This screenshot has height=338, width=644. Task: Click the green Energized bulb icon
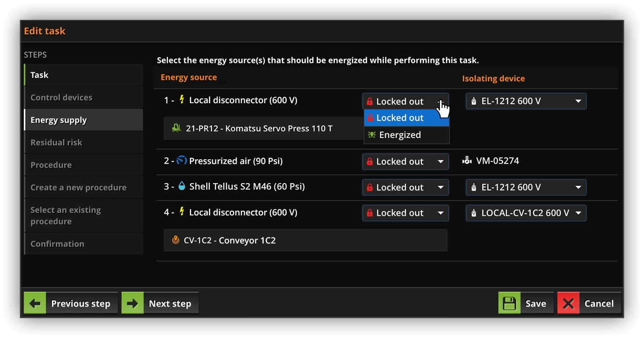371,135
